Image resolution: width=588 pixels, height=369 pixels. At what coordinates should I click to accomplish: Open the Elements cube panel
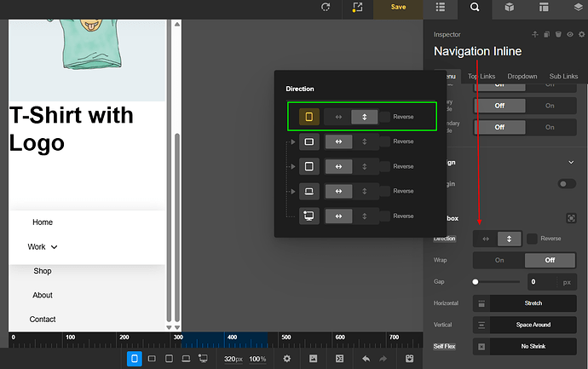tap(509, 8)
